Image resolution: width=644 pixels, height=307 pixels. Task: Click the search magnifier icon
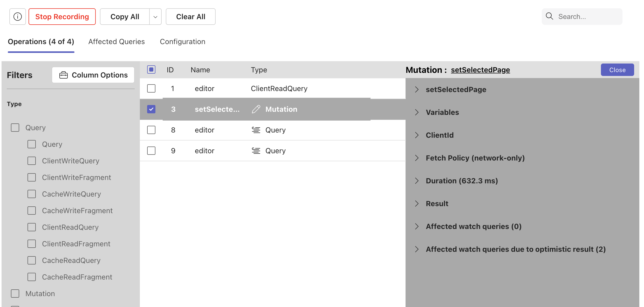[549, 16]
